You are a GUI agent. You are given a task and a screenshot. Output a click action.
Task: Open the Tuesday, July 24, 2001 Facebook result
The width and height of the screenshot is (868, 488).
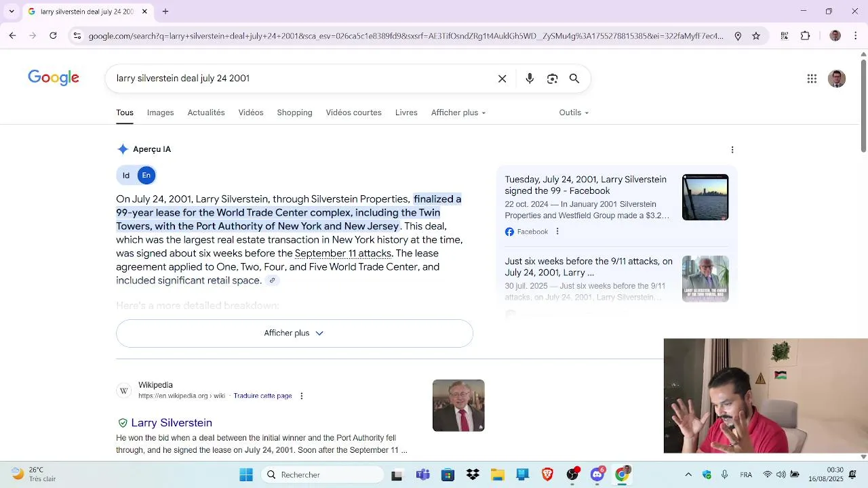(x=586, y=185)
